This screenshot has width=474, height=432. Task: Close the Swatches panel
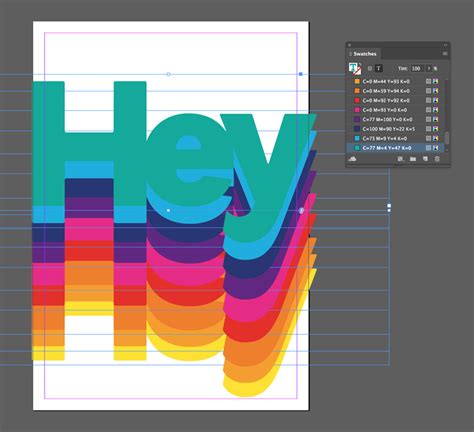(x=349, y=45)
